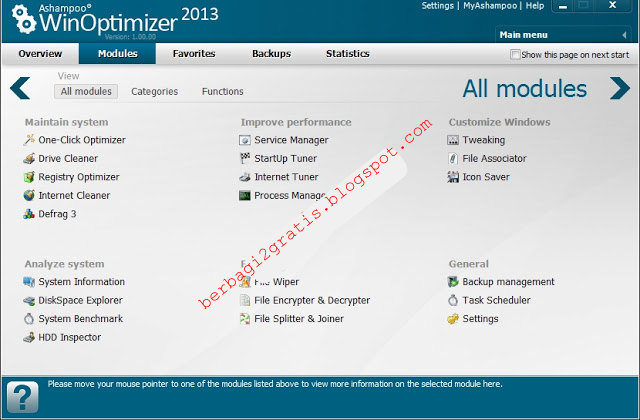
Task: Select the All modules view
Action: pos(86,91)
